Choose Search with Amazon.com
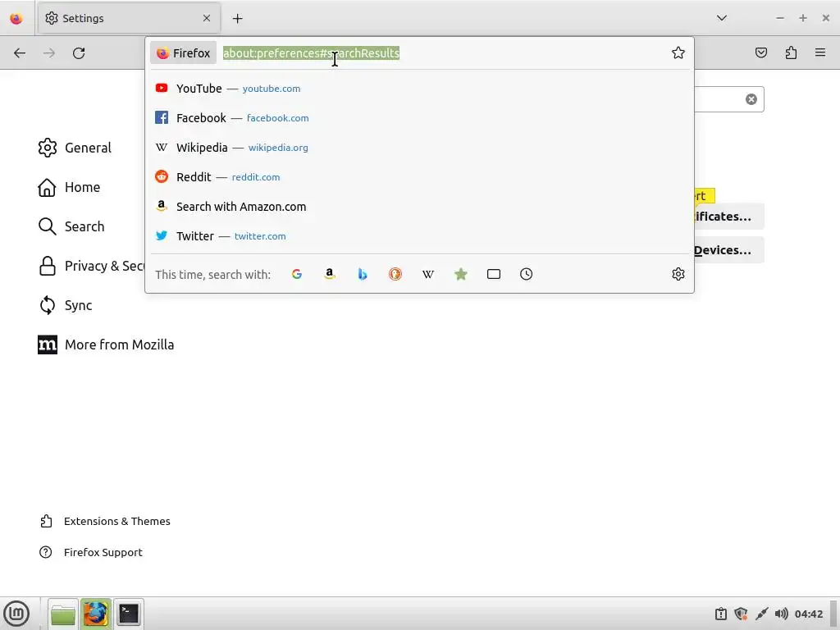The height and width of the screenshot is (630, 840). [419, 206]
